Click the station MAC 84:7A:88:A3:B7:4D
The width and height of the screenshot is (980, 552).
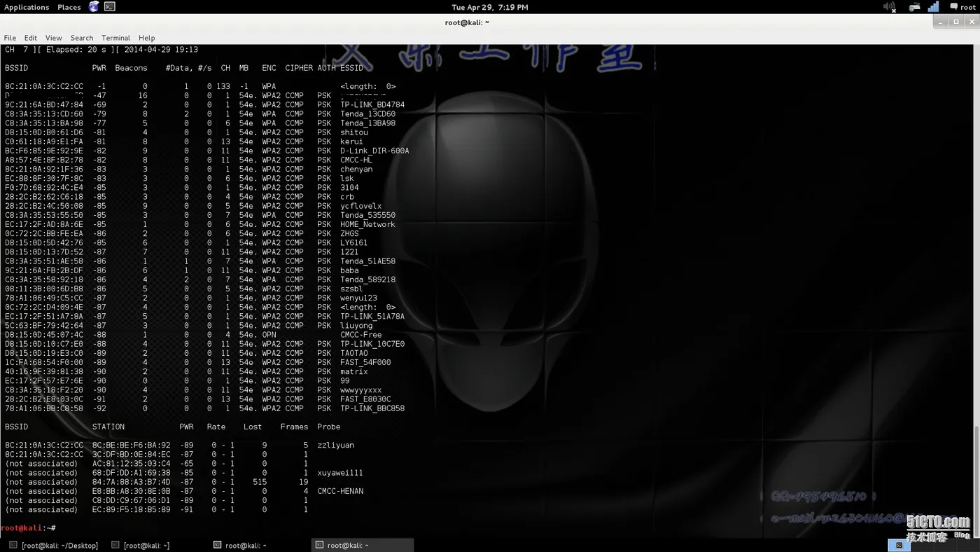click(x=132, y=482)
